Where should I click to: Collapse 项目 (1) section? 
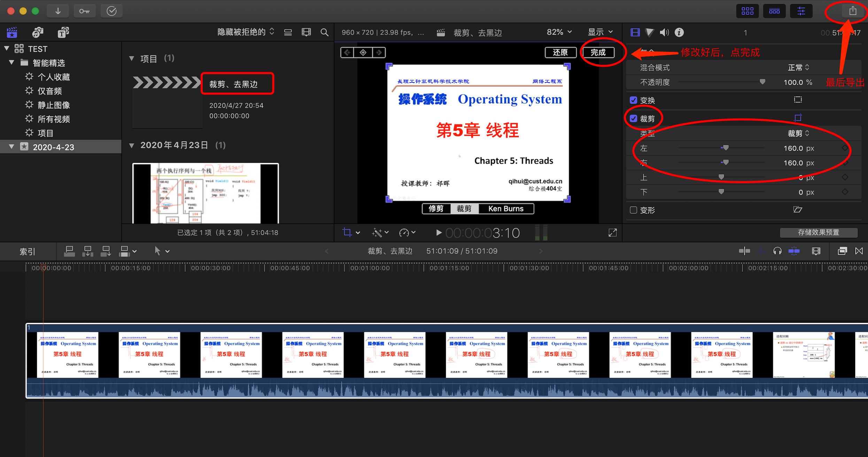tap(132, 58)
